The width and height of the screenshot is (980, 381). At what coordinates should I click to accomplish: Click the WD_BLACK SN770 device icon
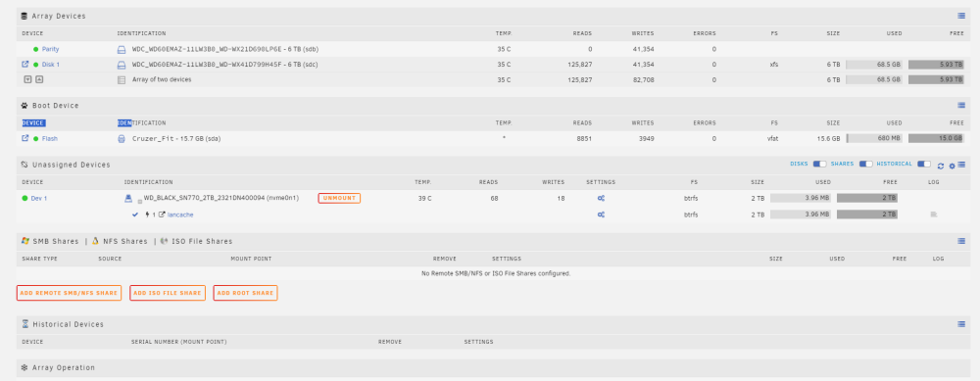coord(128,198)
